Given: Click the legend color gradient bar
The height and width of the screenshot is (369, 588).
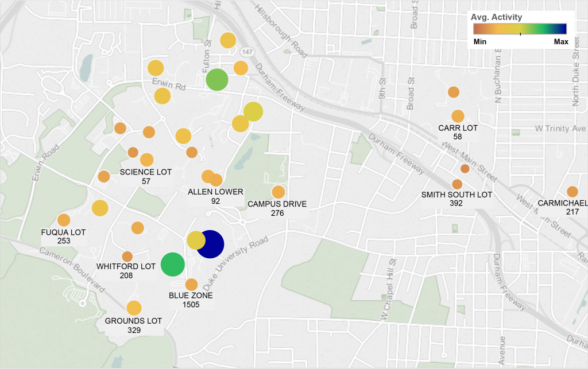Looking at the screenshot, I should [x=519, y=28].
